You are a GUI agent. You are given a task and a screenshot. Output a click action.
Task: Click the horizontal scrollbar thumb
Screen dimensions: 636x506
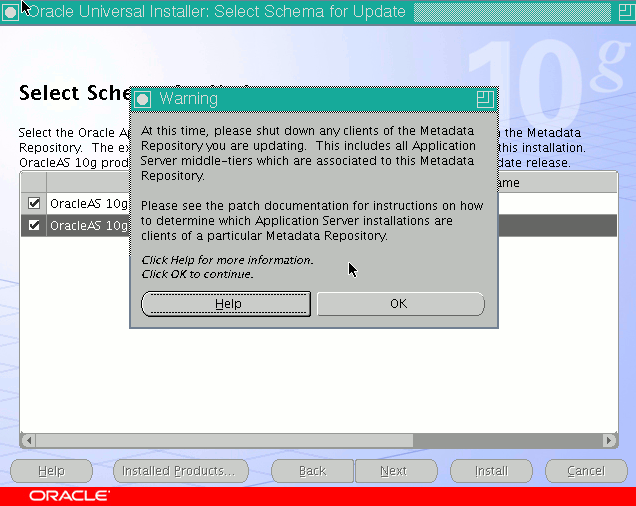coord(224,440)
